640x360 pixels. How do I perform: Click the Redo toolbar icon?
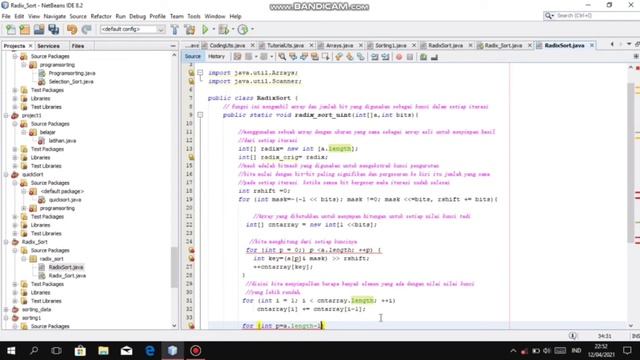tap(86, 29)
